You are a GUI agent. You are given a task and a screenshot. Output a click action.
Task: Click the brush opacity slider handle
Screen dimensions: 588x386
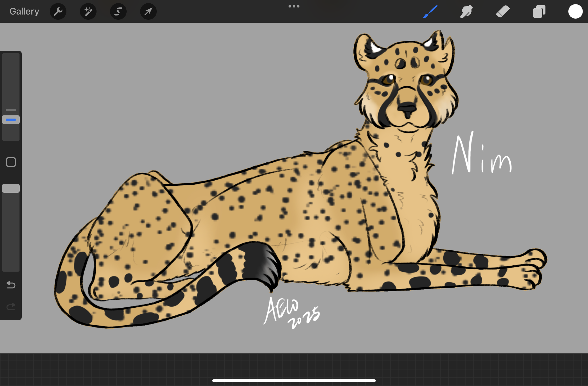(11, 188)
